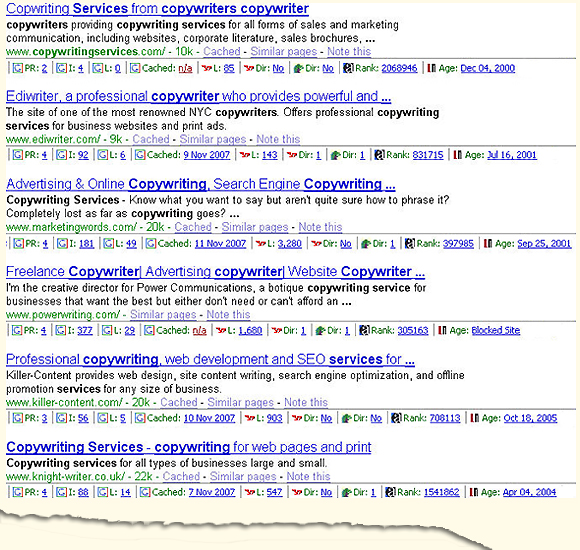Click the DMOZ Dir icon in the ediwriter.com row
580x550 pixels.
coord(335,155)
